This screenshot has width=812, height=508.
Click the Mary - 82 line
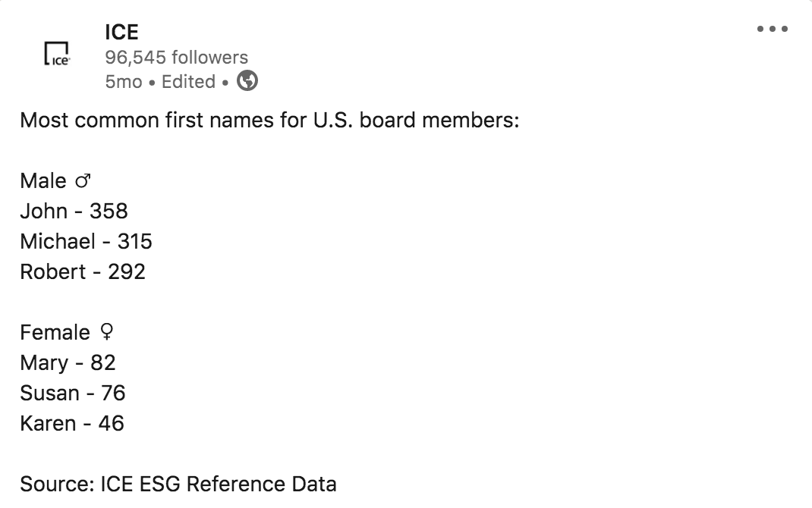[68, 363]
